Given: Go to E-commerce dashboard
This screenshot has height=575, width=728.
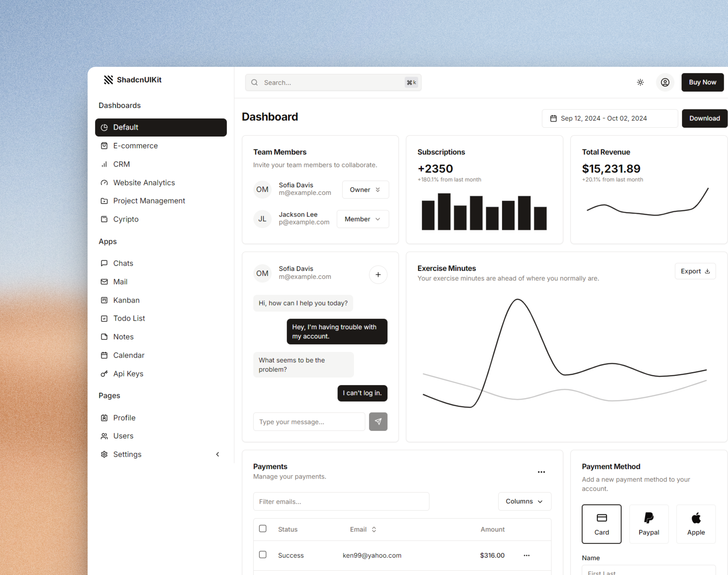Looking at the screenshot, I should click(x=161, y=146).
